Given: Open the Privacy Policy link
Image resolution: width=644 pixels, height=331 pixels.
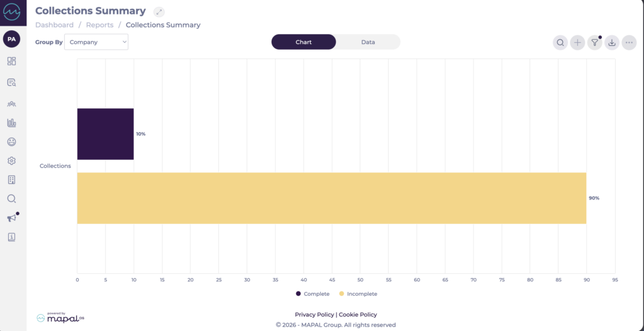Looking at the screenshot, I should 314,315.
